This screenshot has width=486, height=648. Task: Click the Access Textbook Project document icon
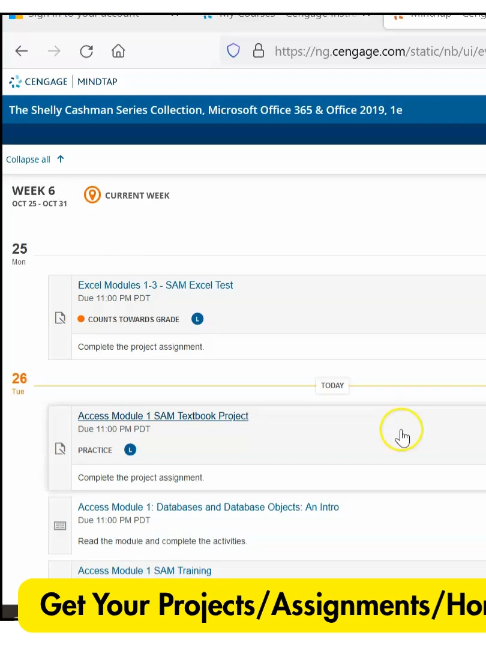point(60,448)
